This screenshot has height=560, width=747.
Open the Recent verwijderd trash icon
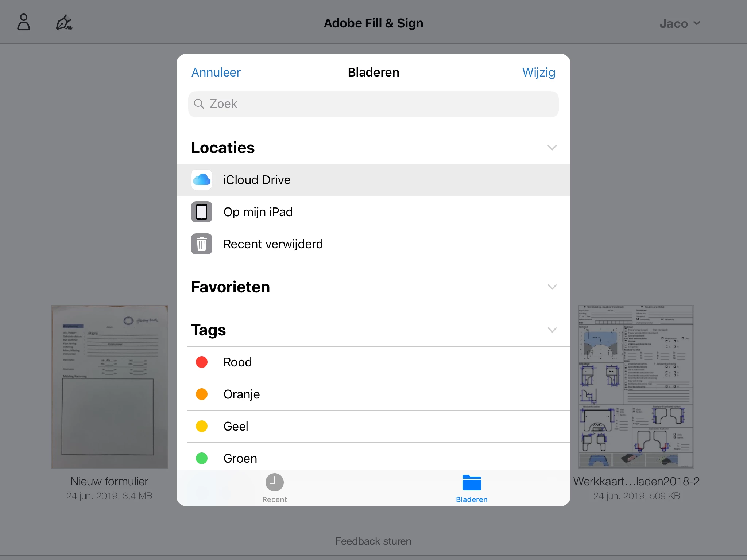click(x=202, y=244)
